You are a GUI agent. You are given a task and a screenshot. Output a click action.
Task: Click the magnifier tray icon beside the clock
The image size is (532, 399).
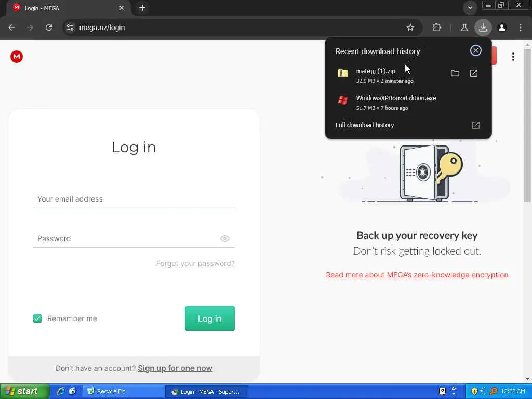[x=494, y=392]
